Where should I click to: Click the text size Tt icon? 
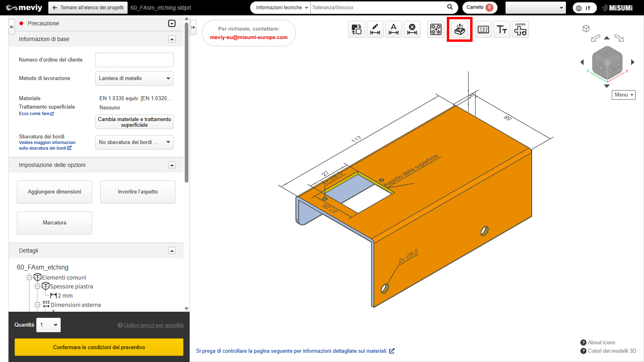pyautogui.click(x=502, y=29)
